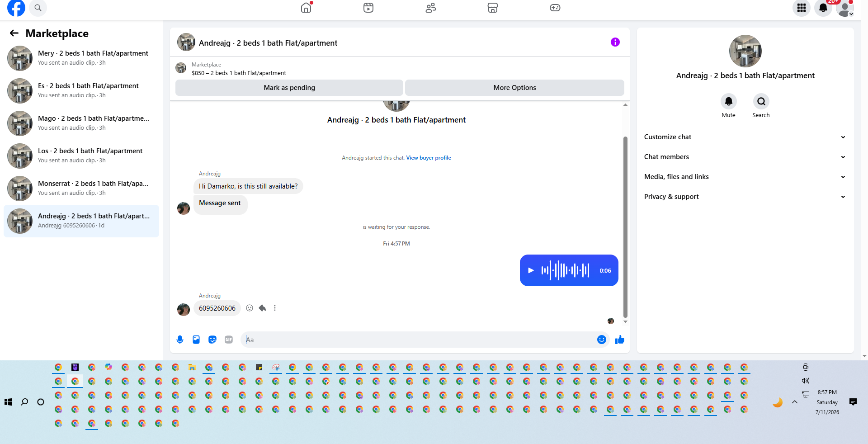Open the Es conversation
Viewport: 868px width, 444px height.
pos(81,91)
